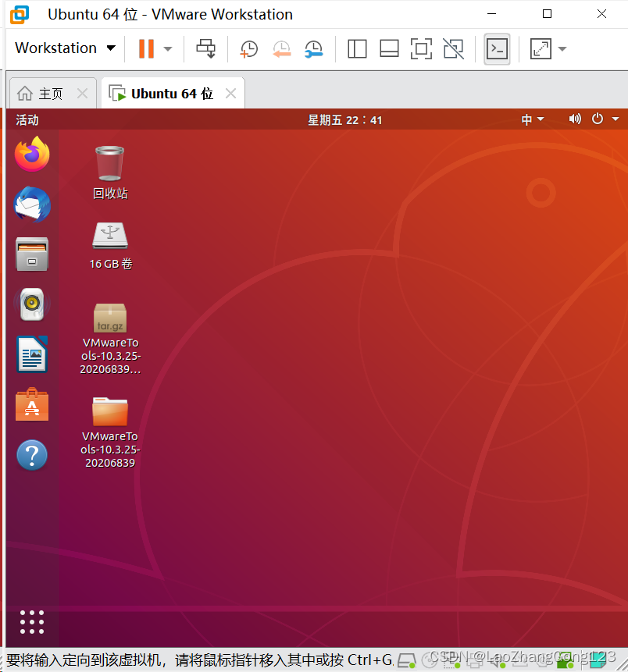Show all applications grid

[x=32, y=622]
